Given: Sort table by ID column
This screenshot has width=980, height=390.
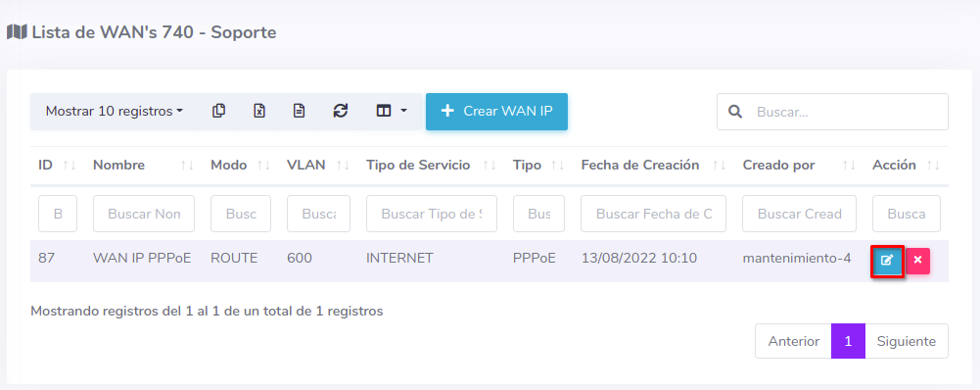Looking at the screenshot, I should [x=57, y=166].
